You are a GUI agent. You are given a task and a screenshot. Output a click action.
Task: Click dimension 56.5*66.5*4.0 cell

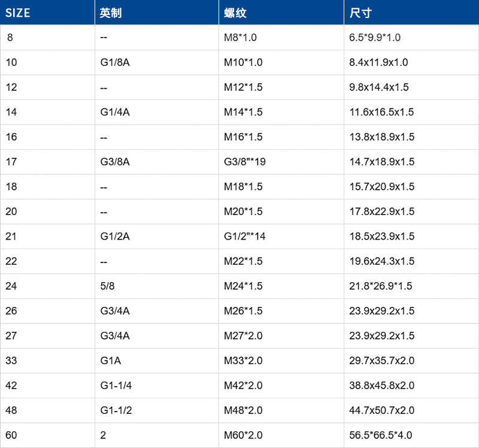coord(380,435)
